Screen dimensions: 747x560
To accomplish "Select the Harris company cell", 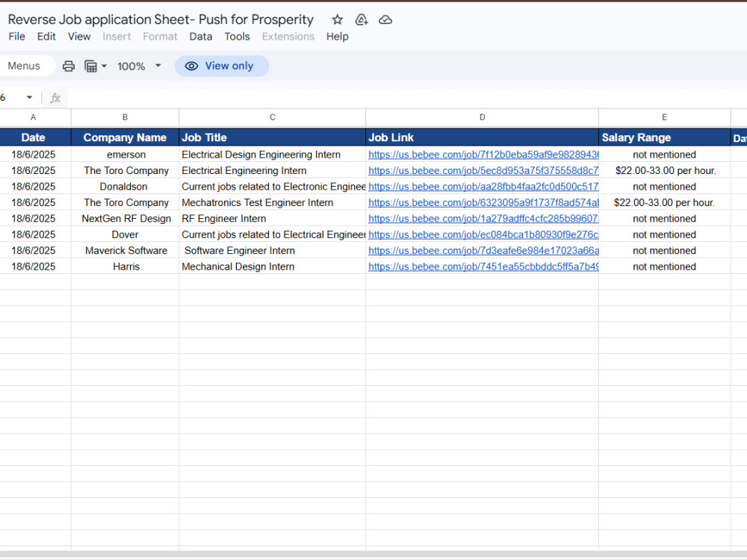I will [x=125, y=267].
